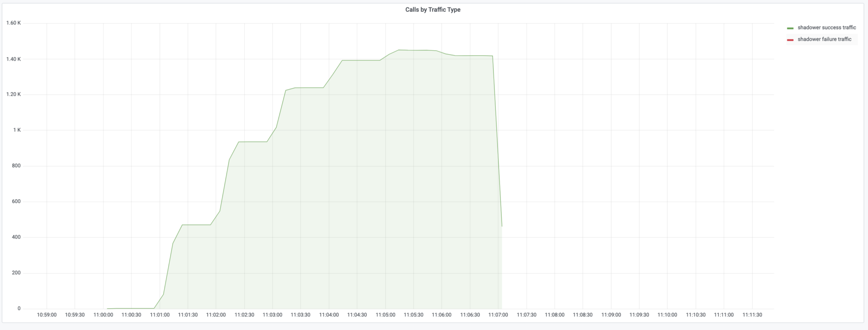Click the 11:11:00 time axis label
The height and width of the screenshot is (330, 868).
coord(724,315)
